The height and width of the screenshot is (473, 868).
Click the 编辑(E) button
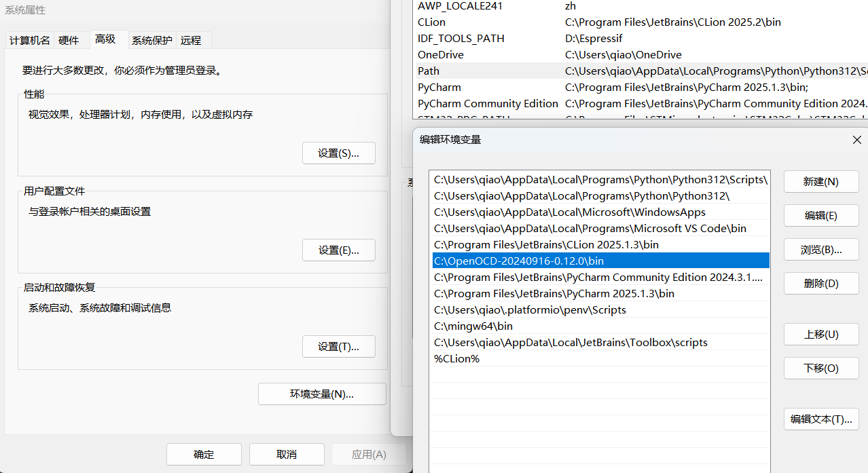point(820,216)
